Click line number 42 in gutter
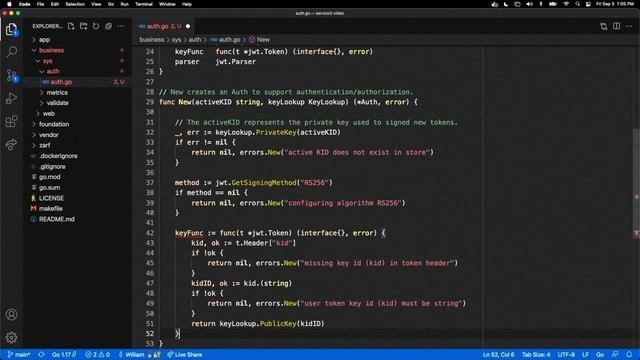The height and width of the screenshot is (360, 640). [x=150, y=233]
